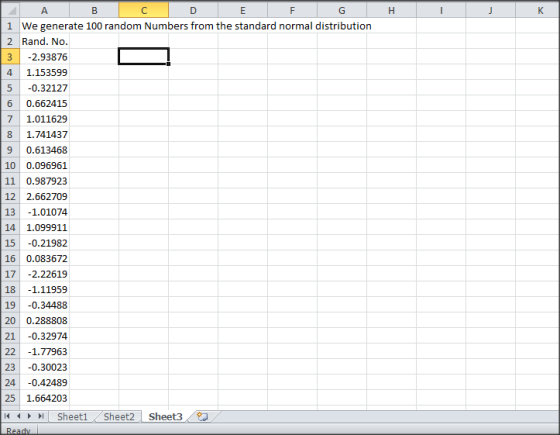Select row 10 header
The image size is (560, 435).
(10, 165)
